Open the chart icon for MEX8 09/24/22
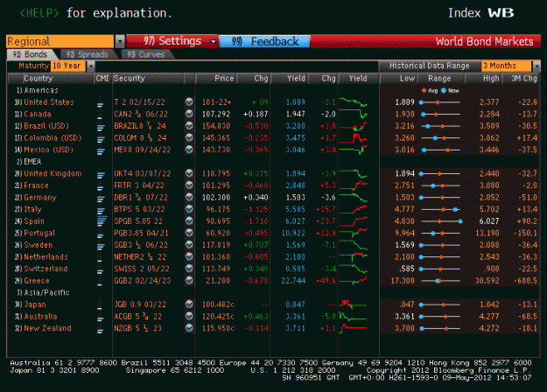The image size is (547, 392). (189, 150)
